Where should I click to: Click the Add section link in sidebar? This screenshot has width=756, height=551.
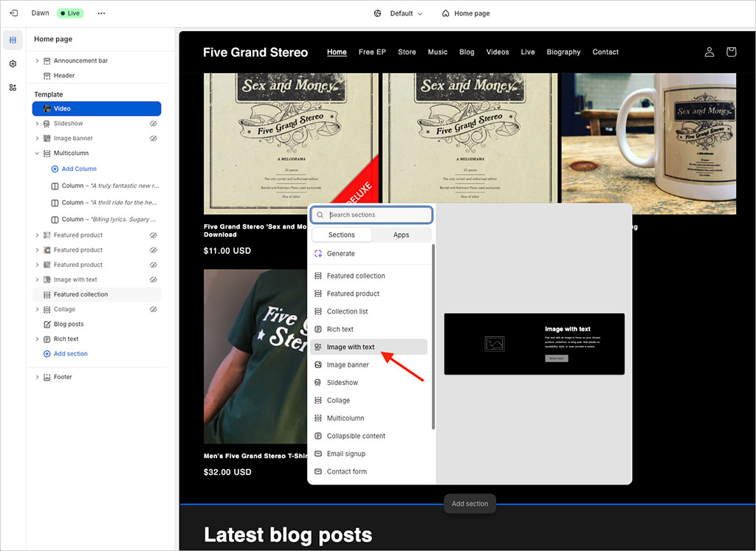pos(70,353)
